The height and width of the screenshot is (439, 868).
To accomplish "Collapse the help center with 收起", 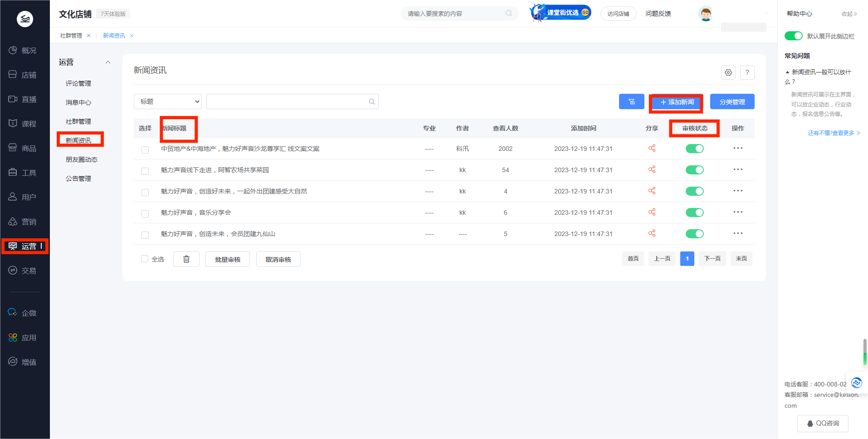I will click(849, 14).
